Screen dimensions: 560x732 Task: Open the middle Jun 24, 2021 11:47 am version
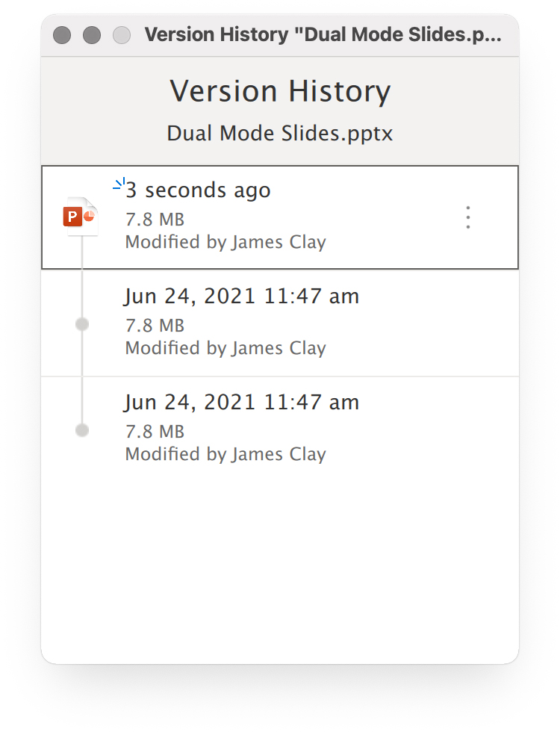point(280,323)
